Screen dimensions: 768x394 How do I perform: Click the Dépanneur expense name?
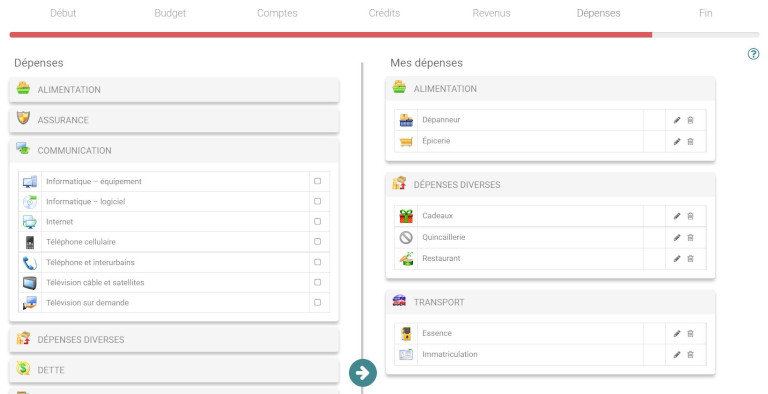[441, 120]
